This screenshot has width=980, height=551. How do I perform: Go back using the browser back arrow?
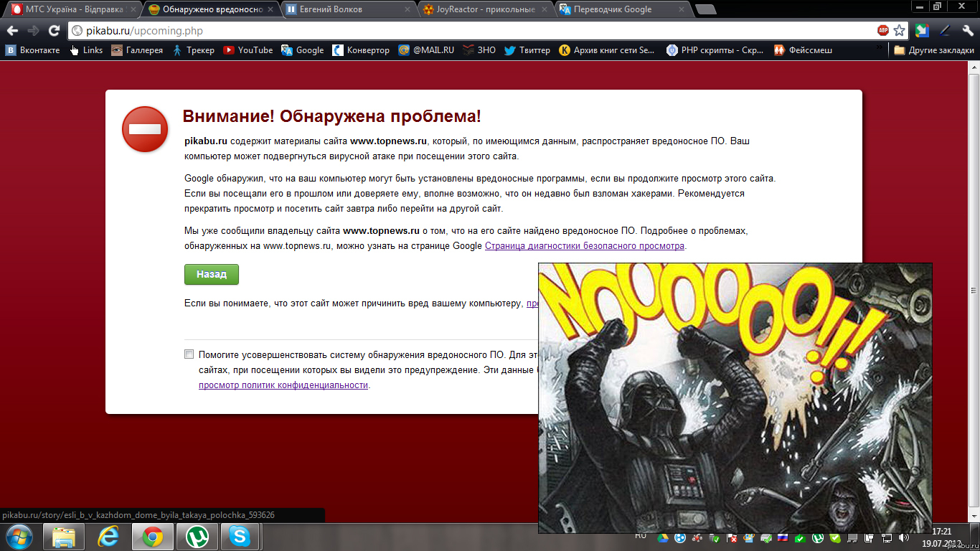[12, 30]
